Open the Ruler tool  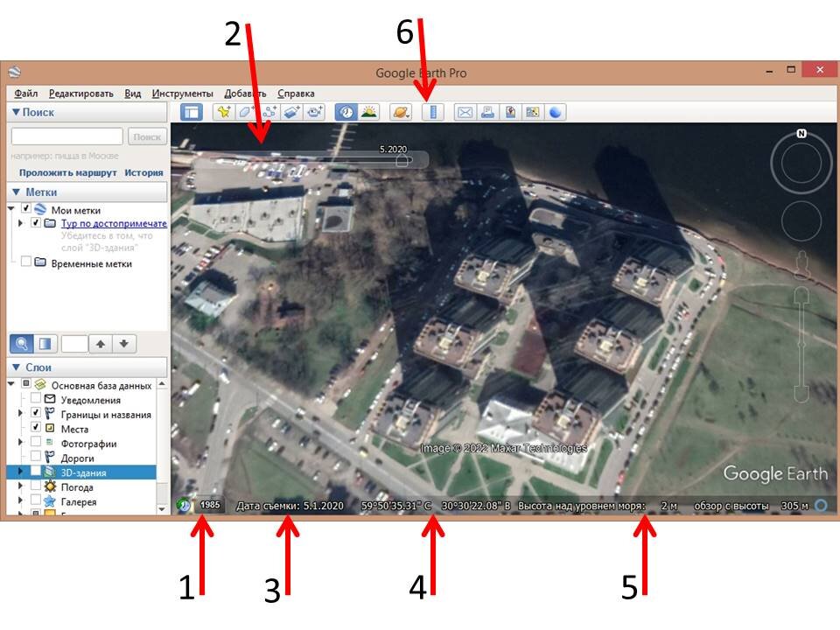tap(433, 112)
